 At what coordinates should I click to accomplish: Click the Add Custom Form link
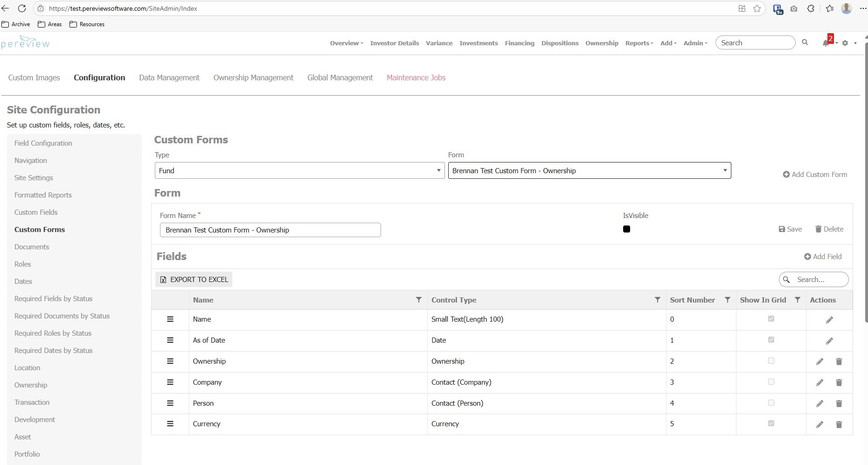coord(814,175)
